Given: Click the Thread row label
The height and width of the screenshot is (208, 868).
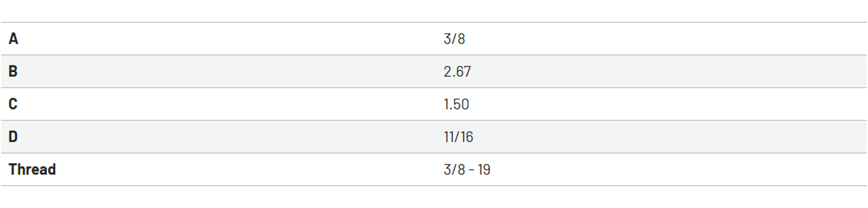Looking at the screenshot, I should (32, 169).
